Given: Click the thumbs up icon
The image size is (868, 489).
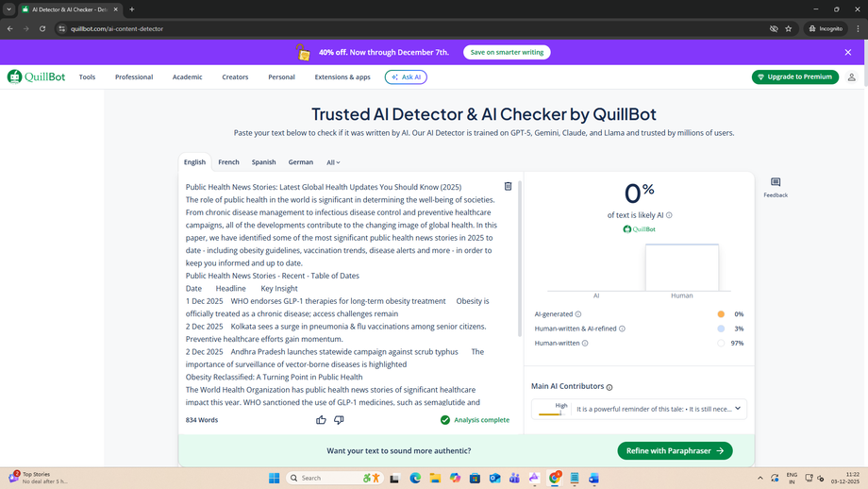Looking at the screenshot, I should tap(321, 420).
